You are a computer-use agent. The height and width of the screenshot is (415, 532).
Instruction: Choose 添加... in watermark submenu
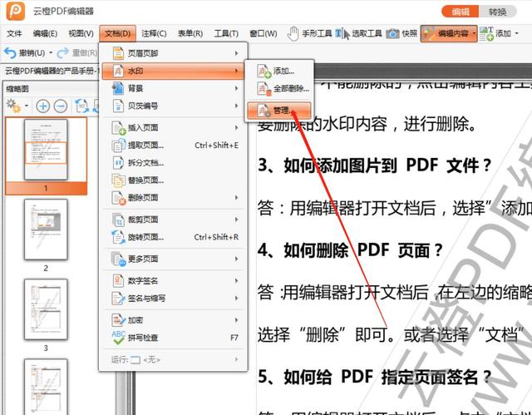pyautogui.click(x=279, y=71)
